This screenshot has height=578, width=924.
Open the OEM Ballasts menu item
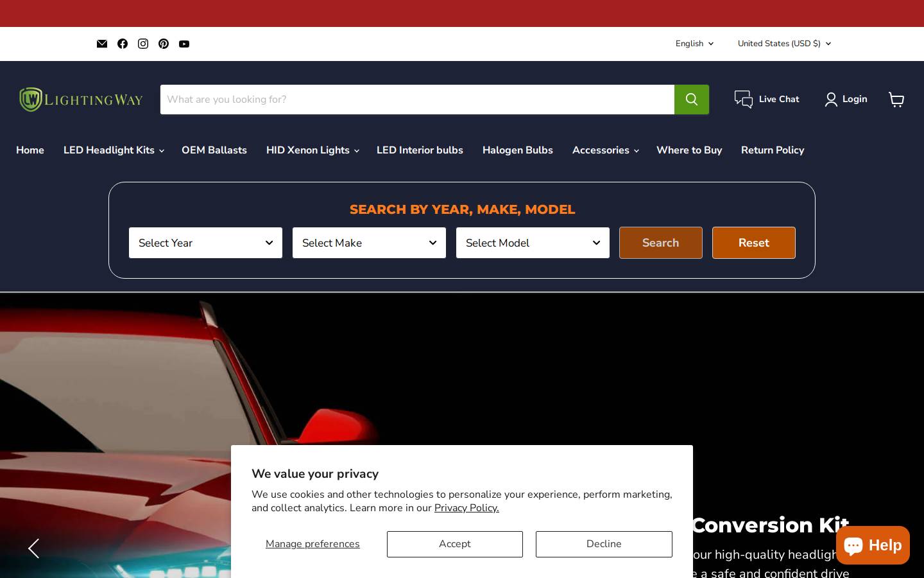(214, 150)
